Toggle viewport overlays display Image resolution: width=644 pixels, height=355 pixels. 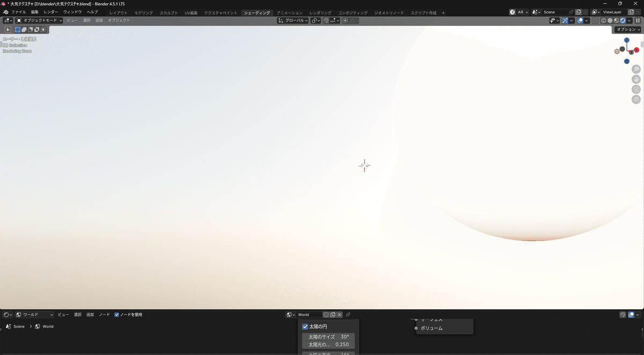tap(580, 20)
